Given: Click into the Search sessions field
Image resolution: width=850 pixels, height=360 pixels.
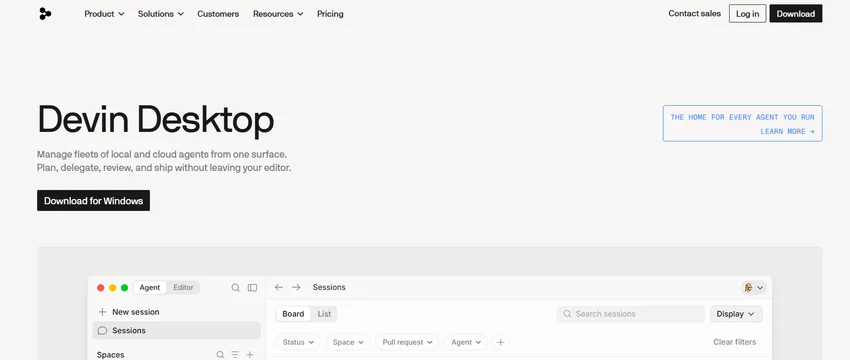Looking at the screenshot, I should click(x=631, y=314).
